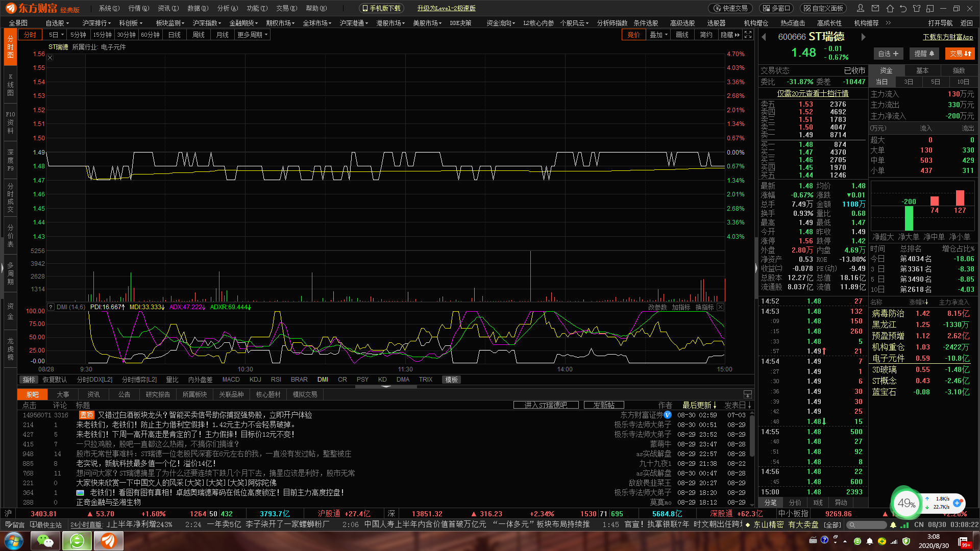Click the mini window mode icon
The image size is (980, 551).
930,8
